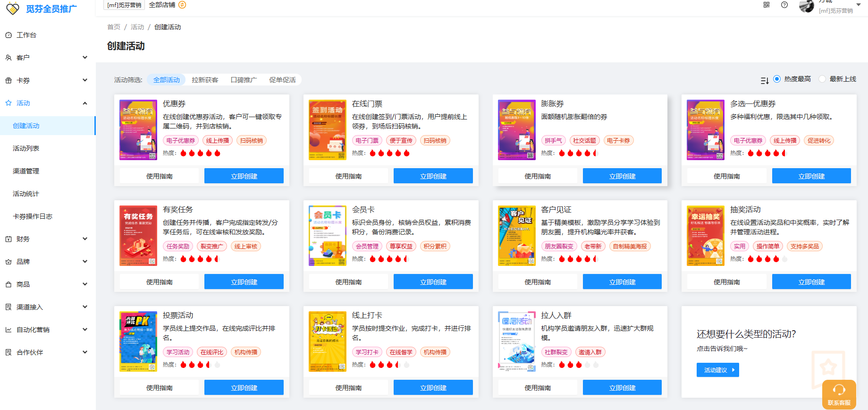Collapse the 活动 menu chevron
Viewport: 868px width, 410px height.
[x=85, y=103]
